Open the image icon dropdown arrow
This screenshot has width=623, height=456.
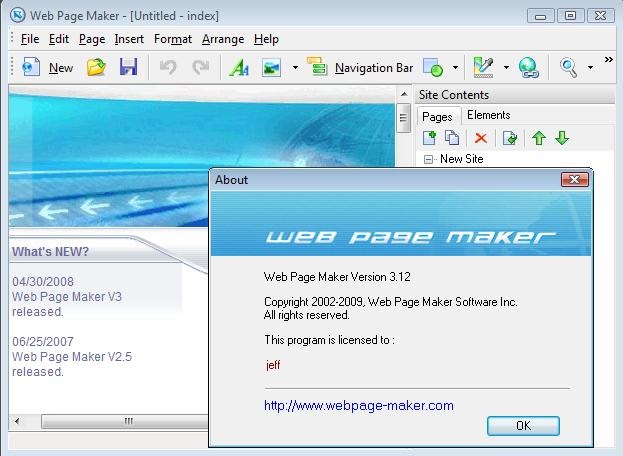click(x=295, y=68)
